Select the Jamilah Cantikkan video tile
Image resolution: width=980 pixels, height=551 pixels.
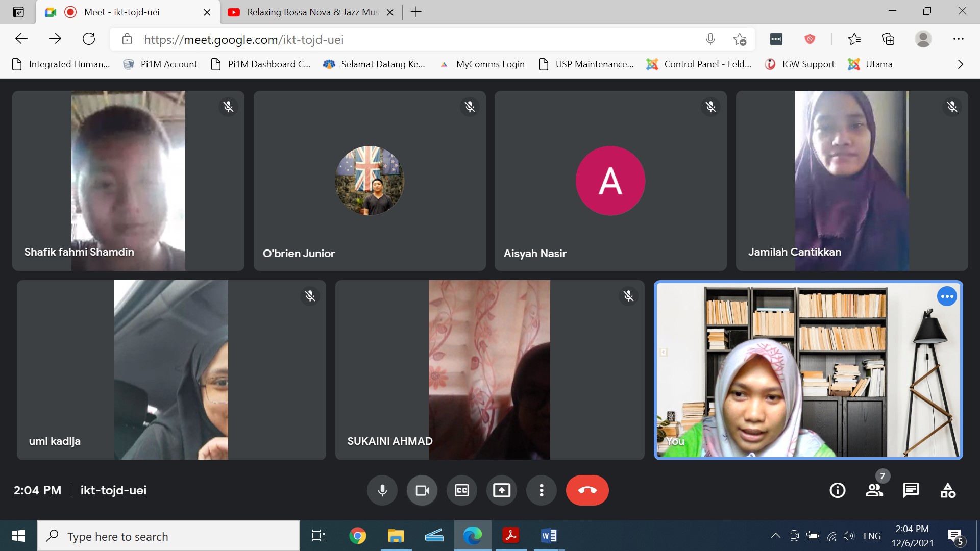[851, 181]
